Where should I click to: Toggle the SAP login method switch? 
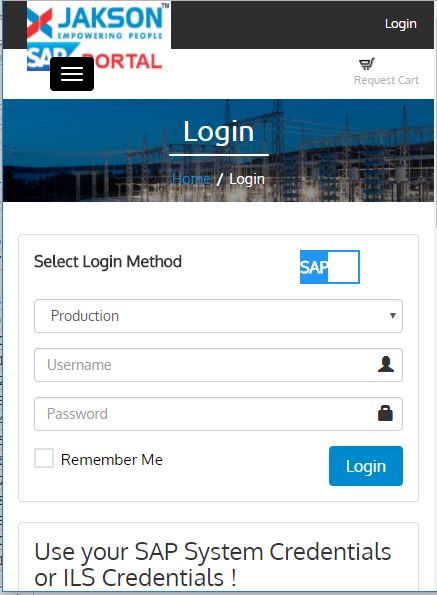tap(330, 267)
